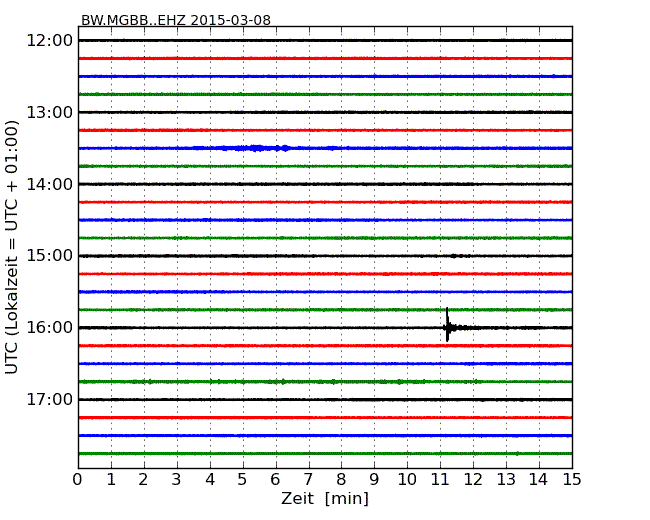Image resolution: width=650 pixels, height=520 pixels.
Task: Click the Zeit [min] x-axis title
Action: click(325, 498)
